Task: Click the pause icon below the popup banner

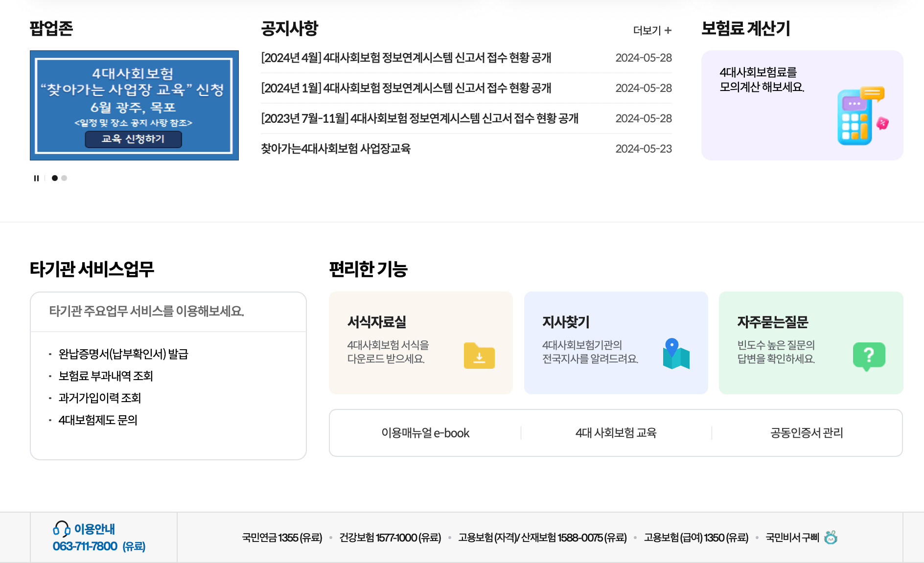Action: point(36,179)
